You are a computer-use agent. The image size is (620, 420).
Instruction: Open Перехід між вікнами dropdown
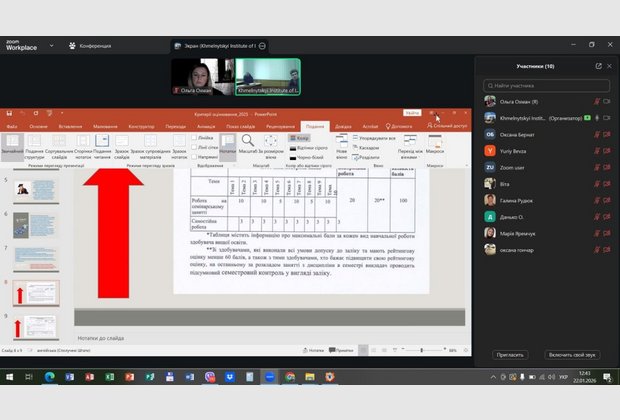(410, 147)
